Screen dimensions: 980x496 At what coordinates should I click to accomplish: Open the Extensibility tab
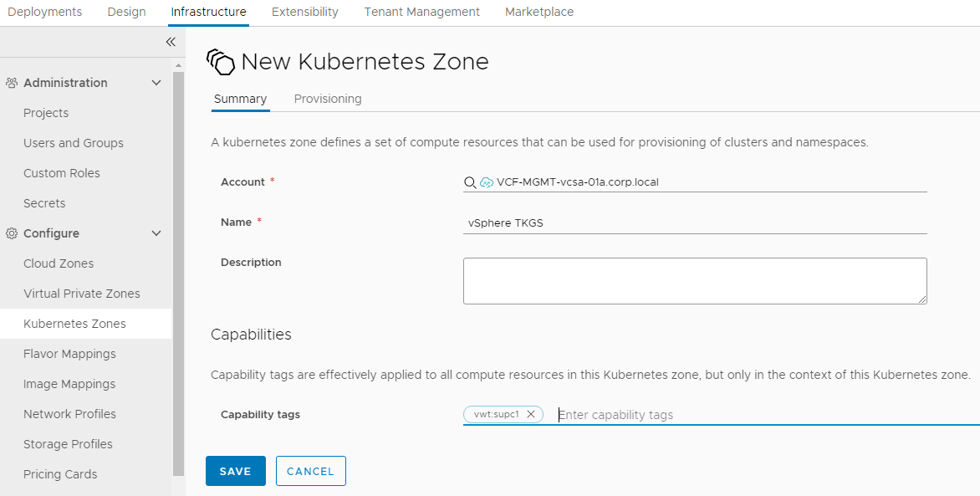pyautogui.click(x=305, y=12)
